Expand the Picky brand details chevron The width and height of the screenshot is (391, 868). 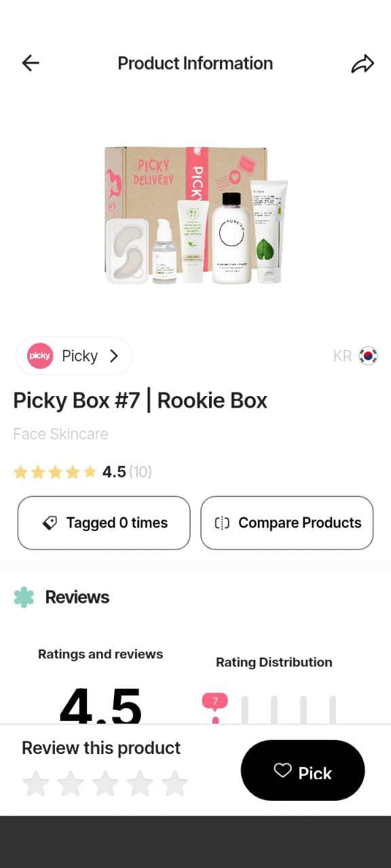point(114,355)
